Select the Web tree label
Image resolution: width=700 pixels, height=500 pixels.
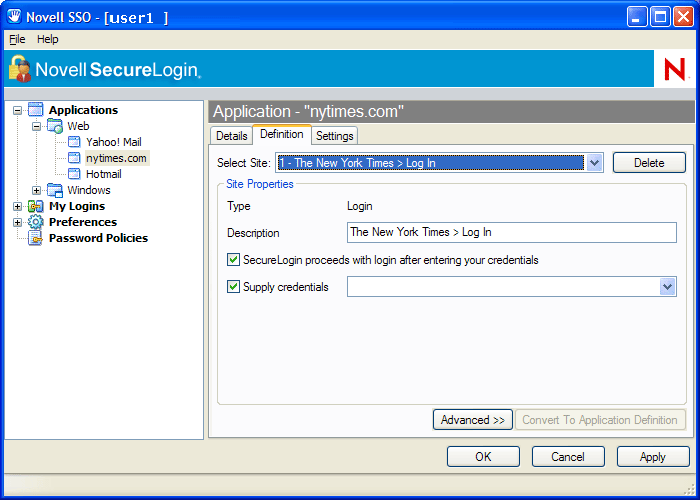pos(78,126)
